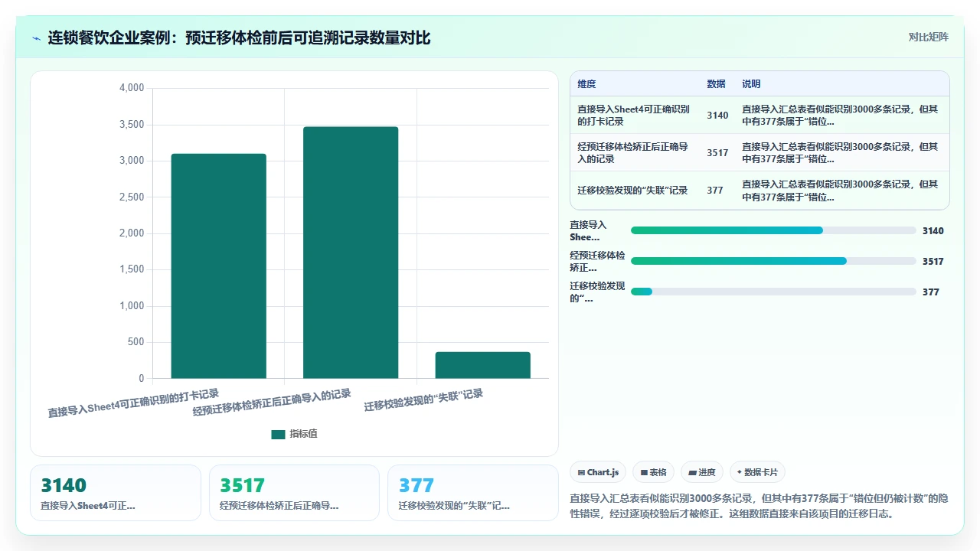Click the description text in the 377 table row
The height and width of the screenshot is (551, 980).
click(840, 190)
